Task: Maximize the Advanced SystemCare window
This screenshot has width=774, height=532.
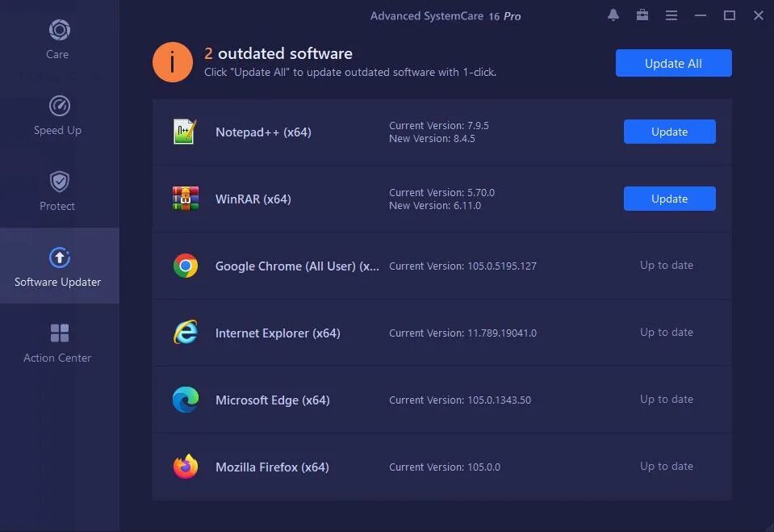Action: (x=730, y=15)
